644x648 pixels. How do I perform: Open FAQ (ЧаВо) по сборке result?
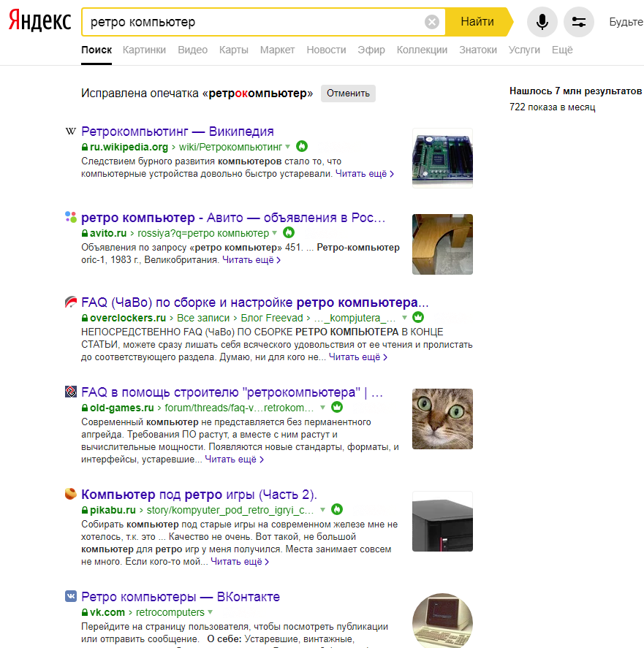coord(255,302)
